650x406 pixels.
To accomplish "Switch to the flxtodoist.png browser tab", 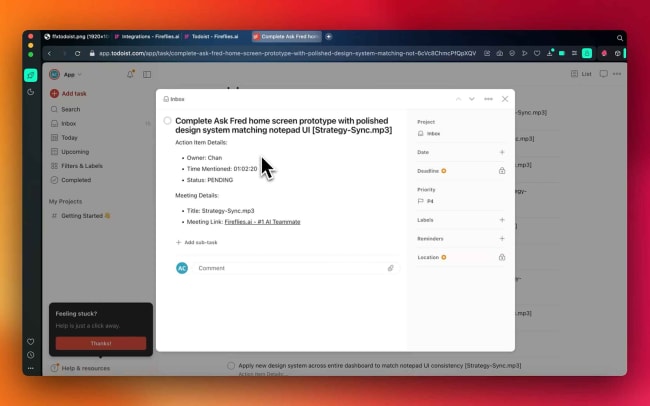I will (x=76, y=36).
